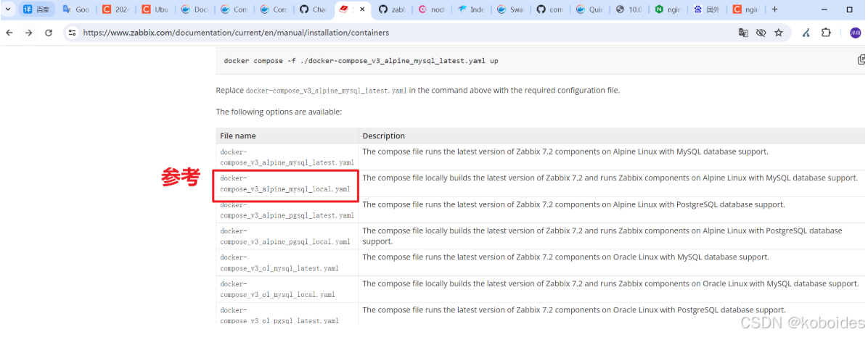Open the Extensions puzzle icon
Viewport: 868px width, 337px height.
coord(825,33)
